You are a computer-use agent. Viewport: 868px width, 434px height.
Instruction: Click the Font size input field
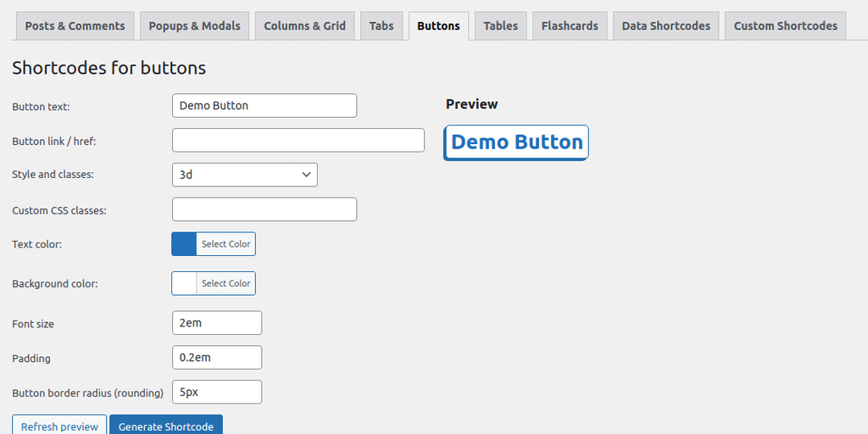216,323
